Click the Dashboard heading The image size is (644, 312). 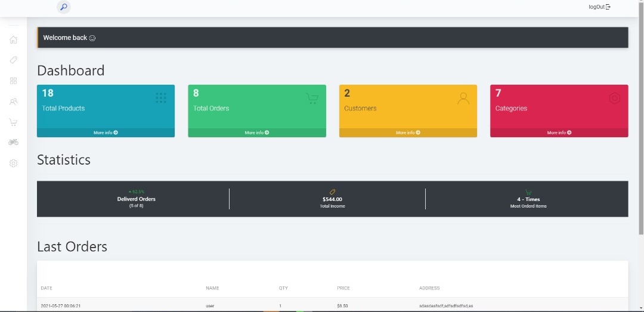[x=70, y=70]
